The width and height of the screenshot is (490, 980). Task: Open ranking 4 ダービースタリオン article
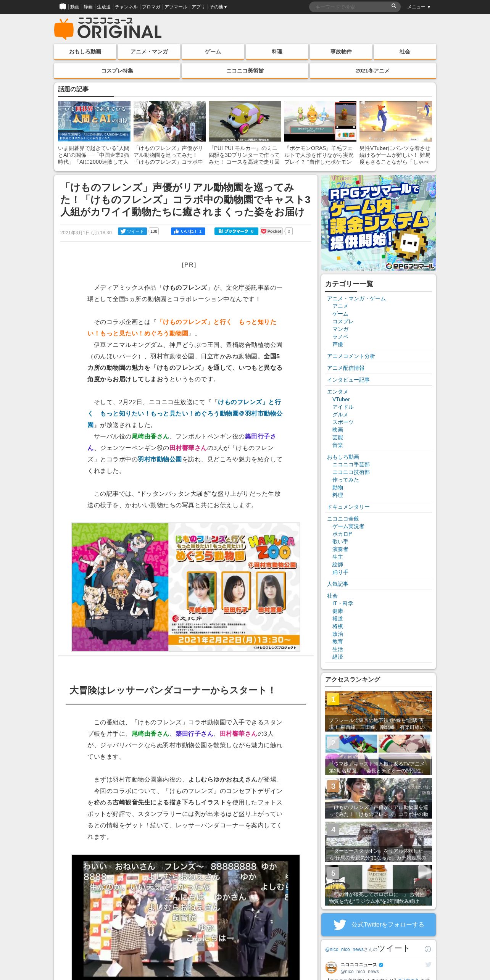379,842
